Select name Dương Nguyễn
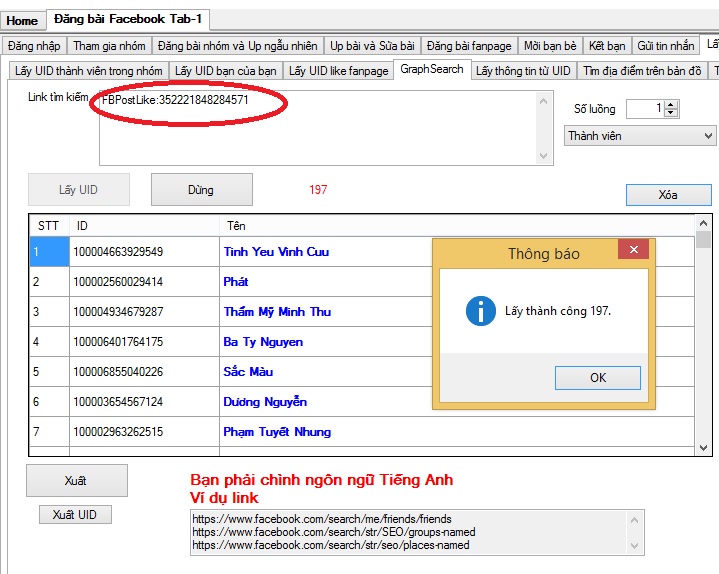Screen dimensions: 719x574 tap(265, 402)
